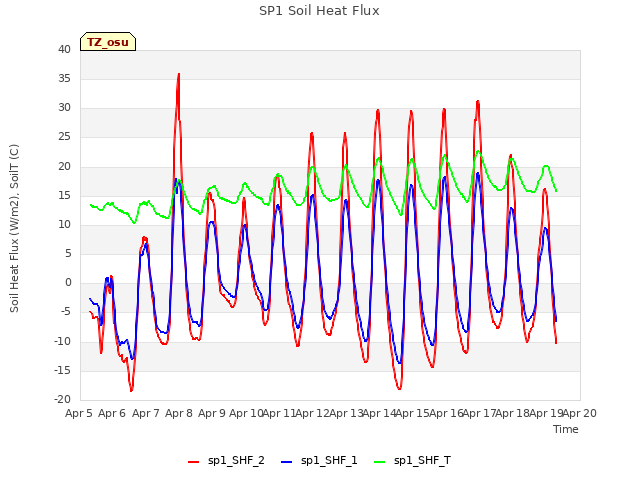Click the 0 y-axis tick label

pos(68,282)
